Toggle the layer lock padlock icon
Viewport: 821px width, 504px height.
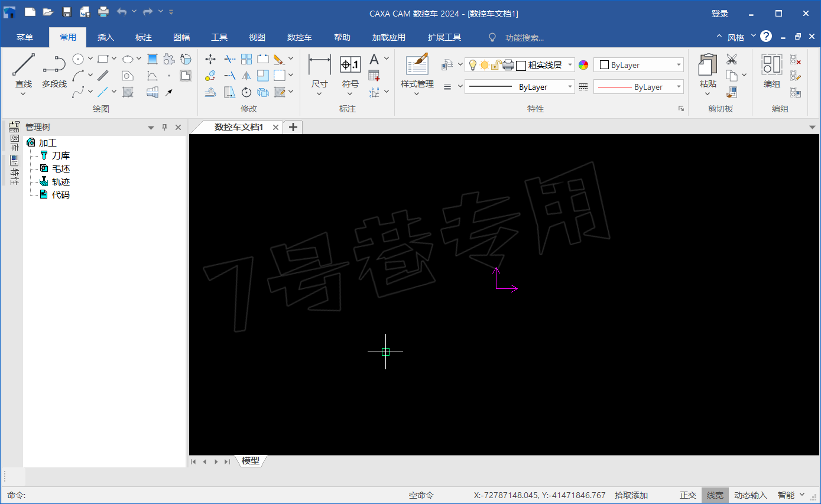(497, 65)
